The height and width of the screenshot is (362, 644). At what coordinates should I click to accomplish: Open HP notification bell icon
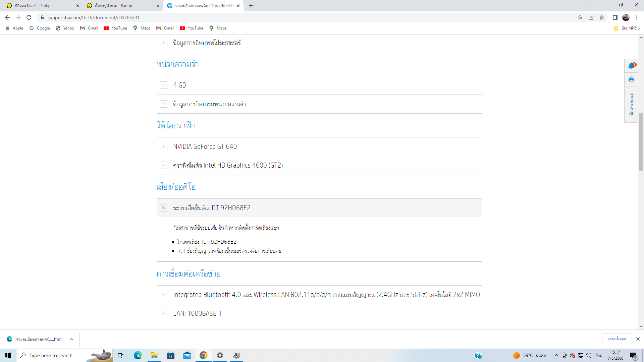(x=632, y=65)
